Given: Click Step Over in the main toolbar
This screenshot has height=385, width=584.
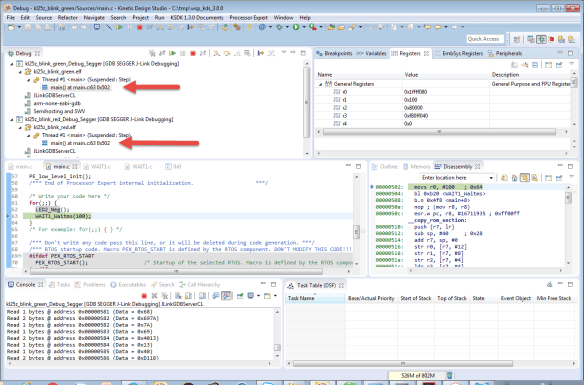Looking at the screenshot, I should tap(170, 27).
